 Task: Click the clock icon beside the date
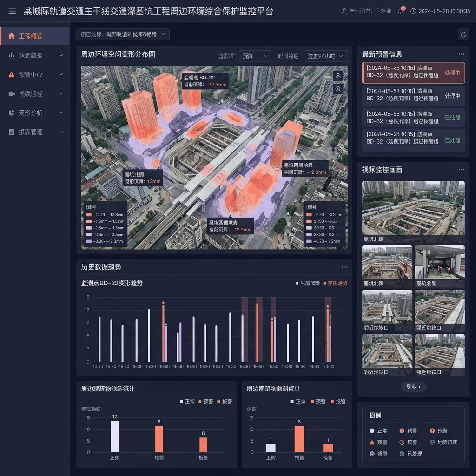pos(413,11)
